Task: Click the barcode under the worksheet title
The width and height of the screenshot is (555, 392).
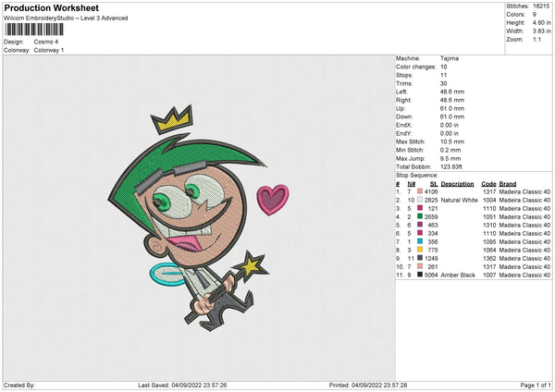Action: click(x=34, y=30)
